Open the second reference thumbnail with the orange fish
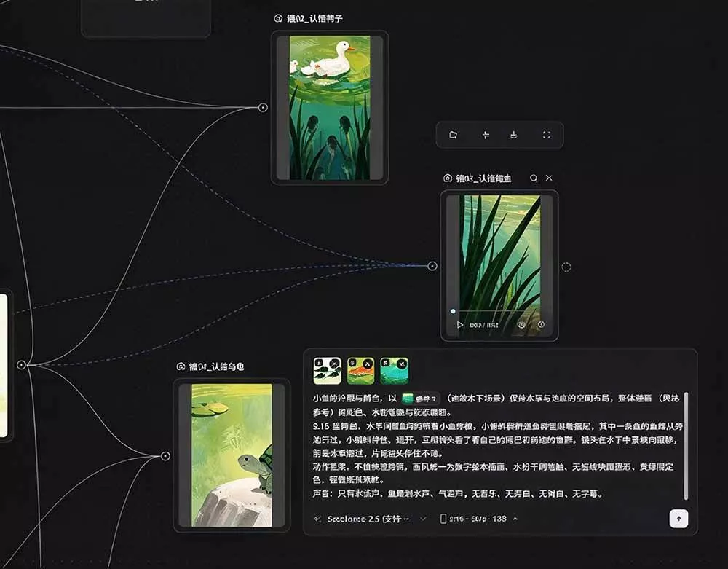 pyautogui.click(x=361, y=371)
